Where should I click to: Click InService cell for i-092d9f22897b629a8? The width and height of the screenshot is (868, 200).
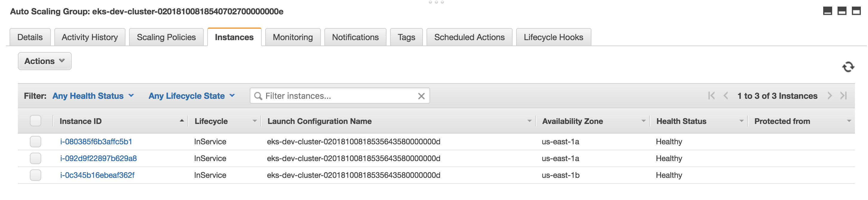210,158
